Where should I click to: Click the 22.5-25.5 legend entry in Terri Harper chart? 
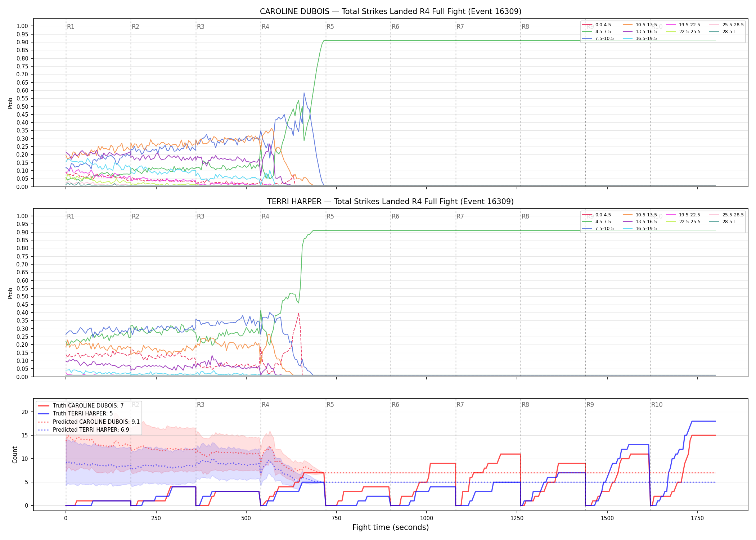point(683,222)
